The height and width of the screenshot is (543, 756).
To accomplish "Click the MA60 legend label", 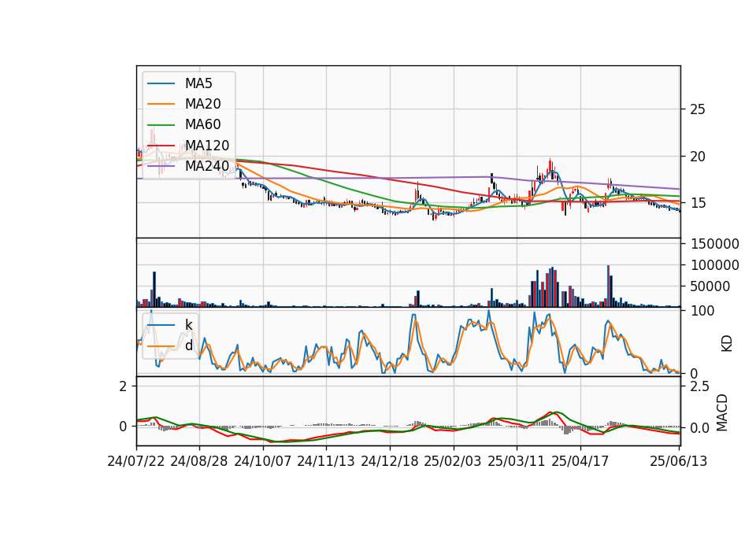I will [x=202, y=125].
